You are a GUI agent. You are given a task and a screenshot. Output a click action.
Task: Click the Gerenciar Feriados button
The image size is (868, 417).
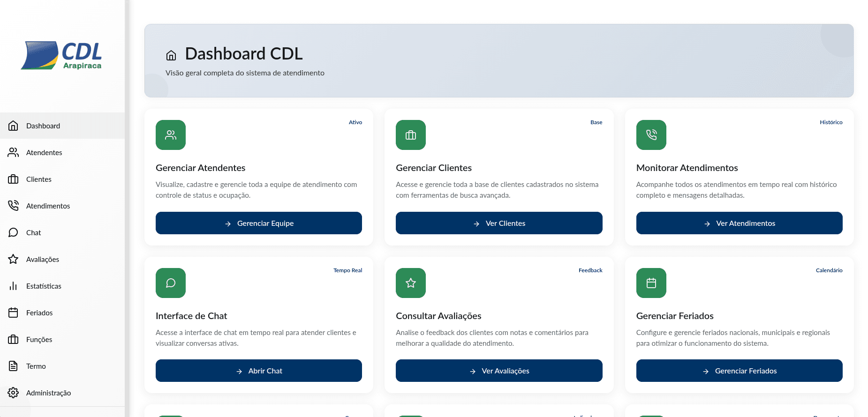(x=740, y=371)
